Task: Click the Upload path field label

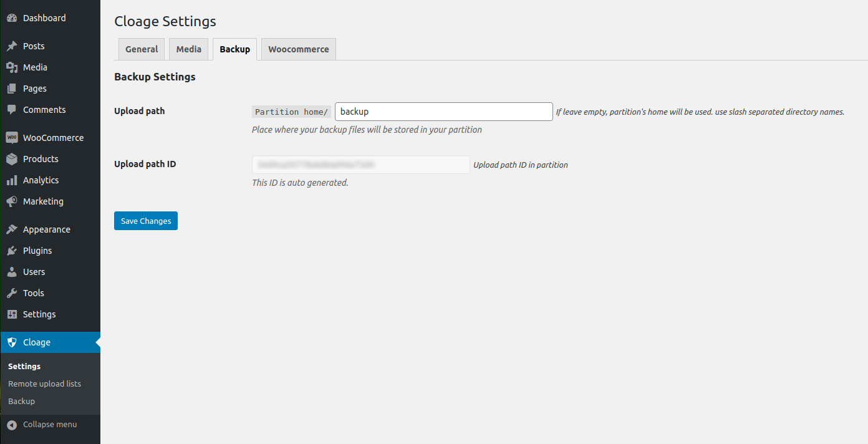Action: tap(139, 111)
